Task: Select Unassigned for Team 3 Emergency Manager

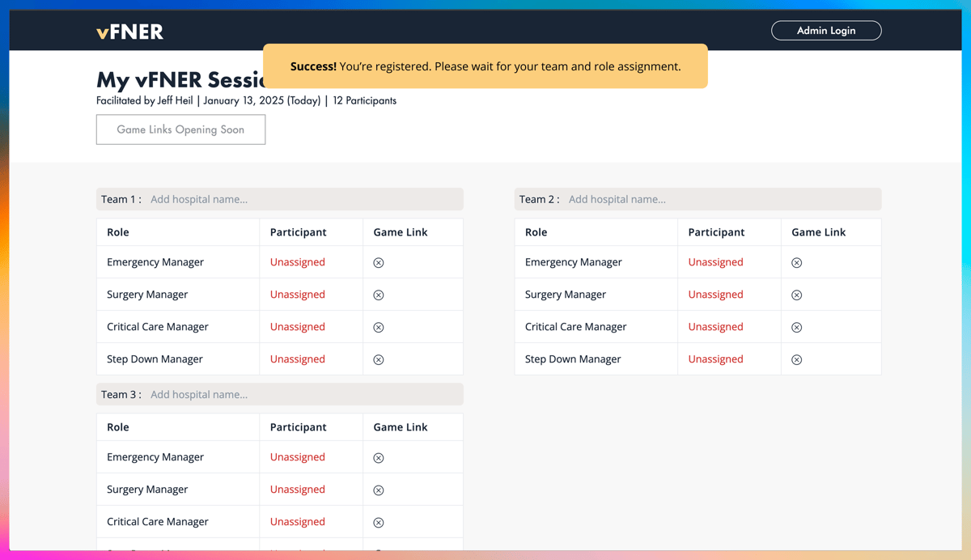Action: 298,457
